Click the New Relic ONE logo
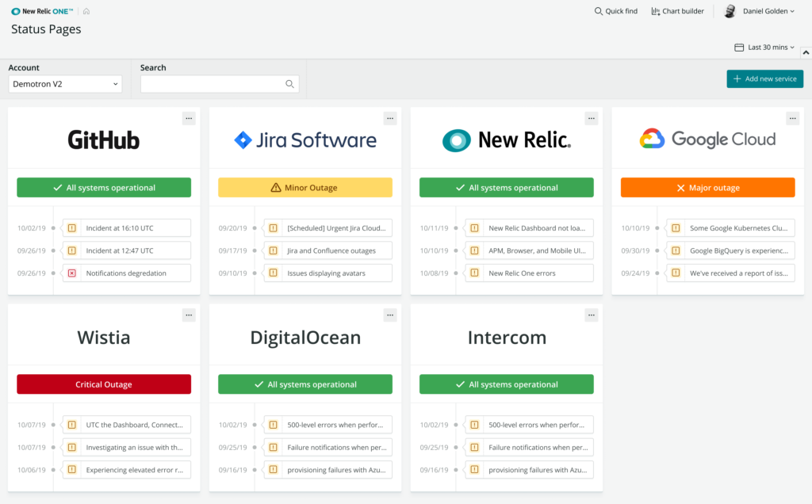Image resolution: width=812 pixels, height=504 pixels. pos(43,11)
